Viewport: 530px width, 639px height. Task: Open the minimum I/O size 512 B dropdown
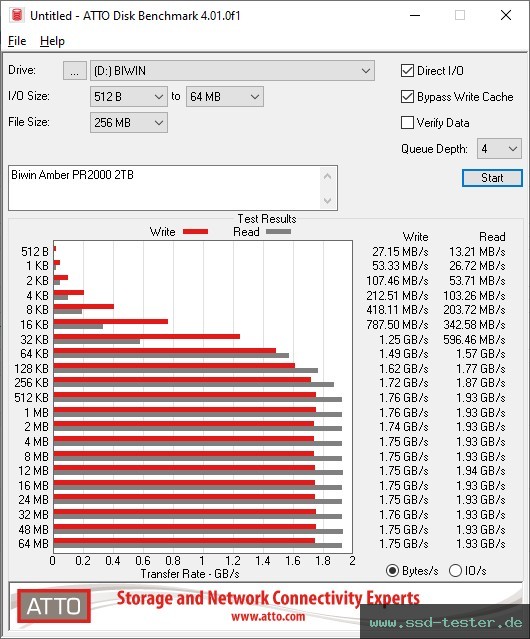(129, 97)
